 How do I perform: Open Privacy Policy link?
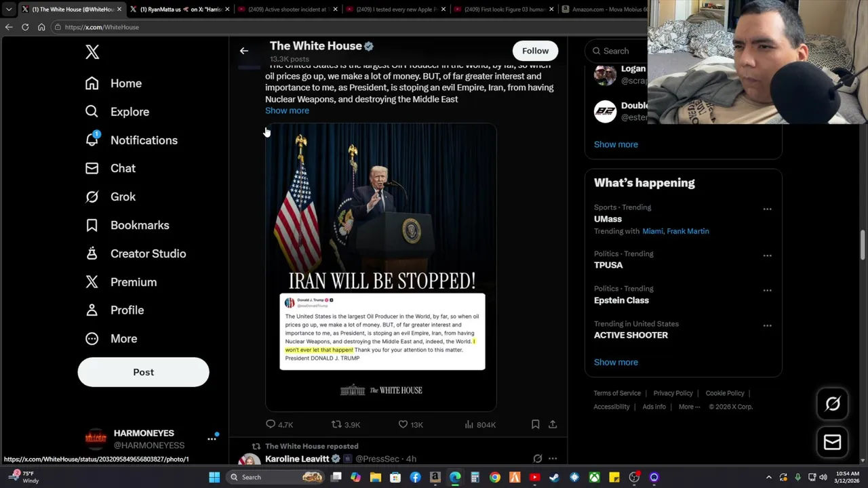click(673, 393)
